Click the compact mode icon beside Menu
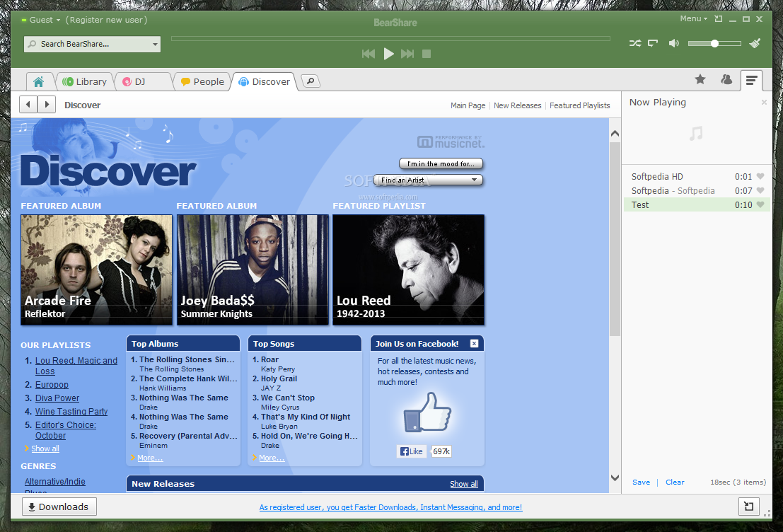This screenshot has width=783, height=532. pos(719,19)
